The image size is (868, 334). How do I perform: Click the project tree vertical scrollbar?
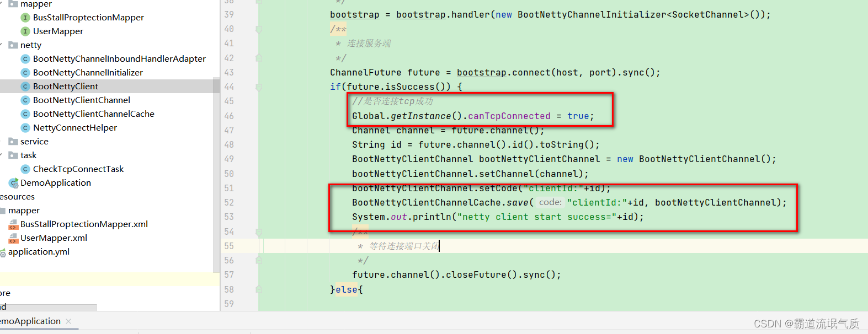(x=216, y=176)
